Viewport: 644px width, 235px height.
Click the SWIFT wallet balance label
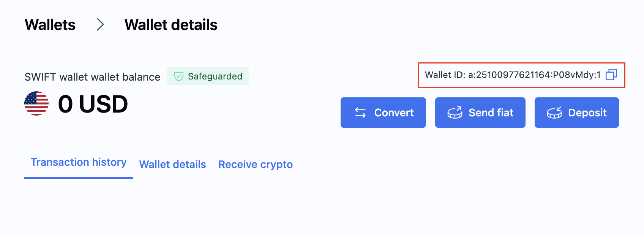click(x=92, y=77)
